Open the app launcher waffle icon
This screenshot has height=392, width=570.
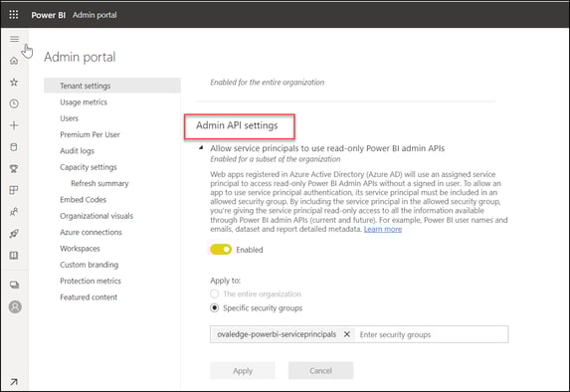tap(14, 15)
